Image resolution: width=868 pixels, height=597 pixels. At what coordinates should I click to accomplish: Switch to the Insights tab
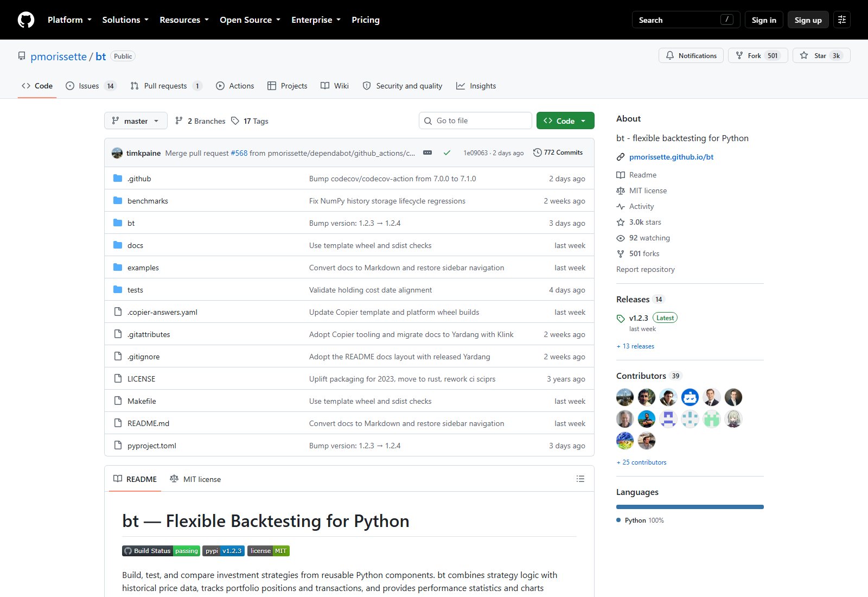476,86
